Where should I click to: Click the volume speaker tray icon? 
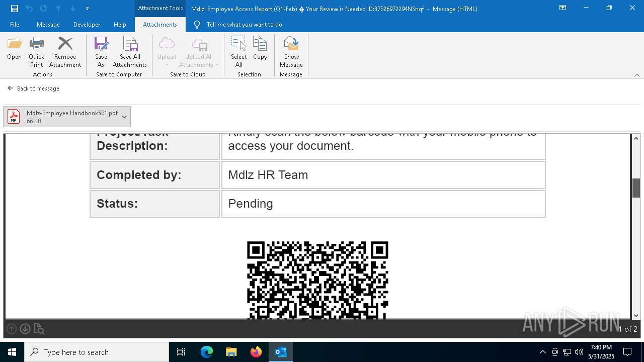point(579,352)
